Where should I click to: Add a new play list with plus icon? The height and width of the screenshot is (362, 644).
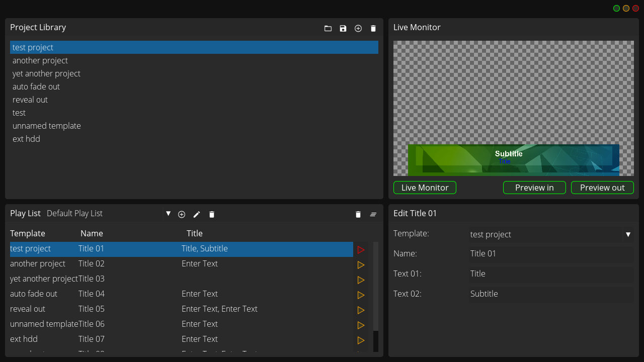182,215
